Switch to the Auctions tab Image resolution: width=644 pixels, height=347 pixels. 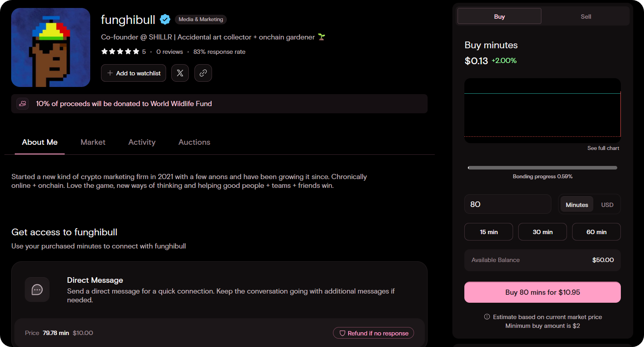[x=194, y=142]
